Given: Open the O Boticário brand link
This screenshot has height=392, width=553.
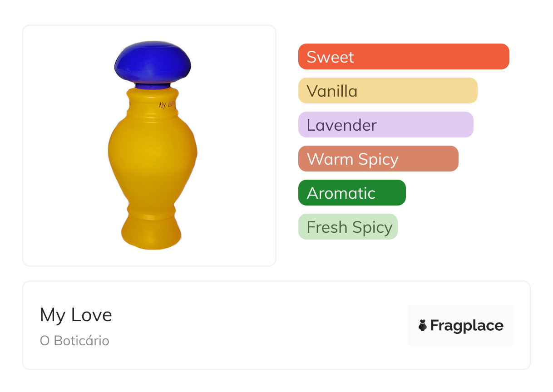Looking at the screenshot, I should tap(74, 341).
